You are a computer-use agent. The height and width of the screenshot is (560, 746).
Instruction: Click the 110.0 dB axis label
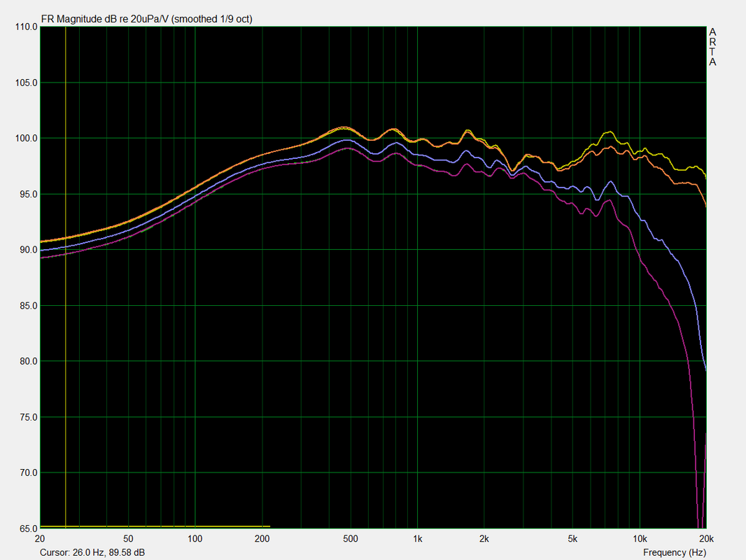[26, 27]
